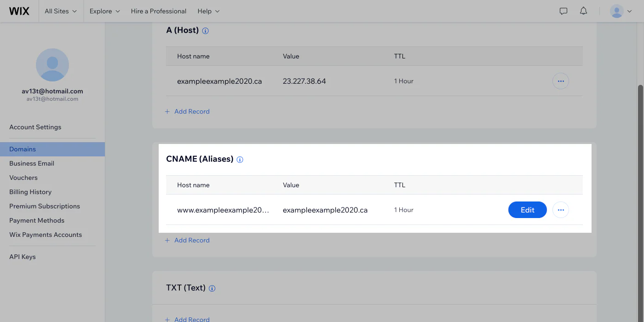Click the ellipsis on the CNAME record row
This screenshot has width=644, height=322.
click(560, 210)
